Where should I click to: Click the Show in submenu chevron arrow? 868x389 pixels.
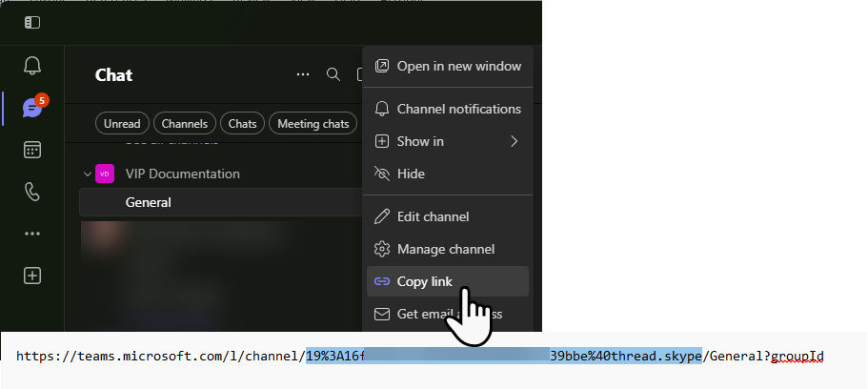[x=515, y=141]
